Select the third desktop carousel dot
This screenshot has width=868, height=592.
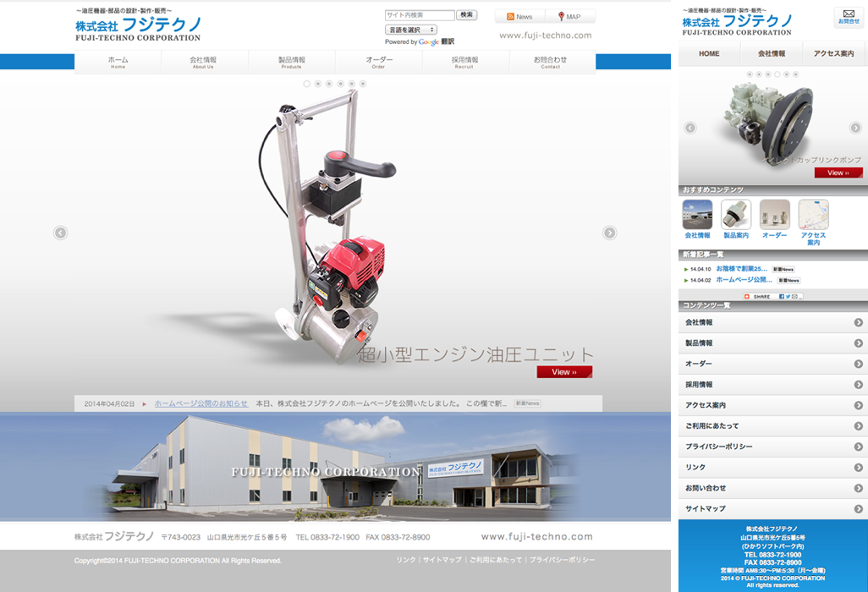[329, 84]
